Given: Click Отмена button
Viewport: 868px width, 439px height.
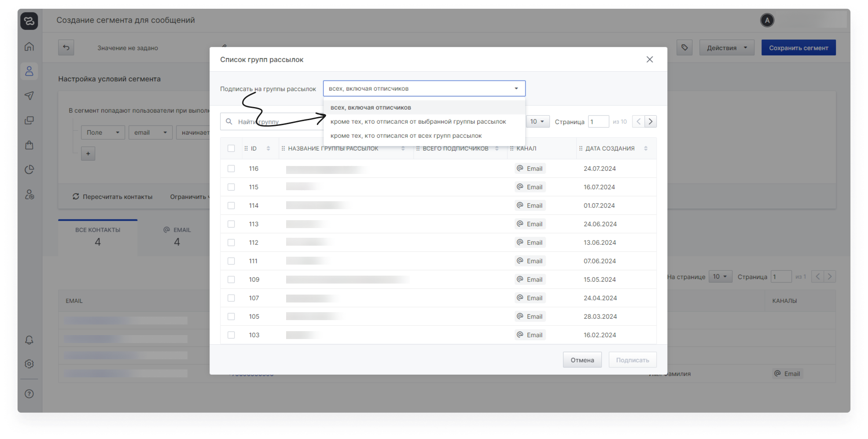Looking at the screenshot, I should [582, 360].
